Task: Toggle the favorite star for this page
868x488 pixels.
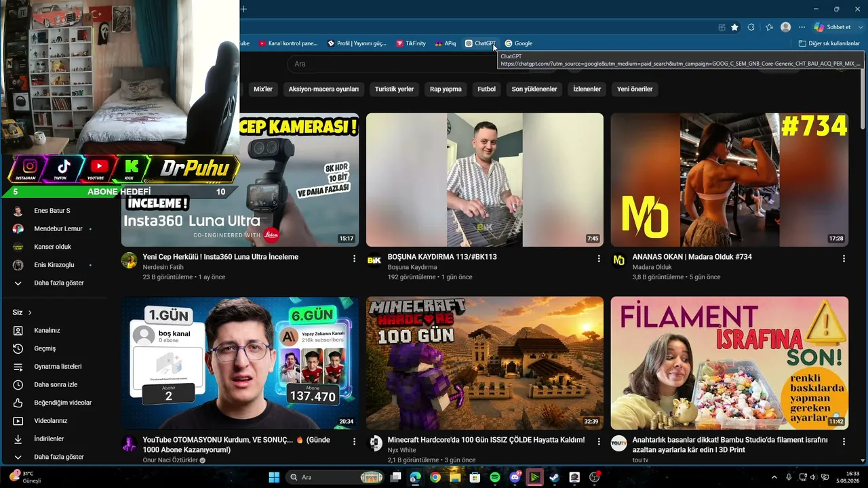Action: click(x=735, y=27)
